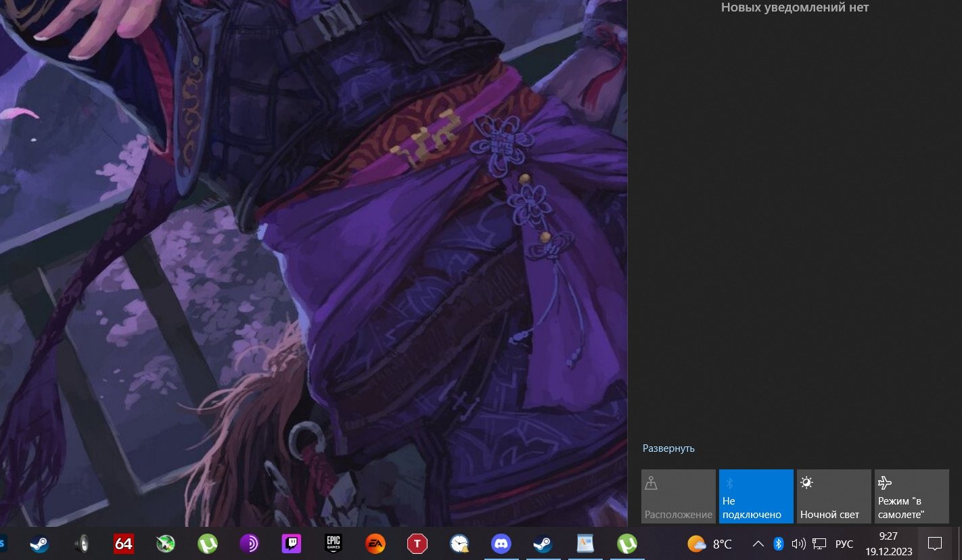Enable the 'Ночной свет' night light tile
The width and height of the screenshot is (962, 560).
click(833, 496)
